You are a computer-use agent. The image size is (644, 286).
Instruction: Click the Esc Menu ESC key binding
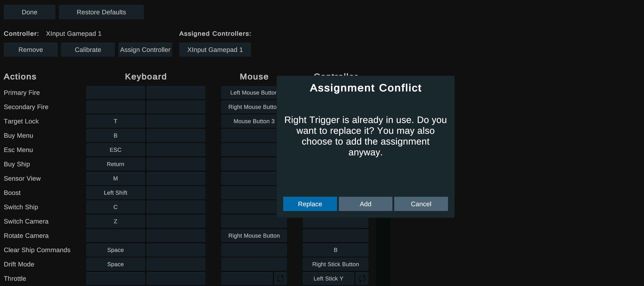115,150
